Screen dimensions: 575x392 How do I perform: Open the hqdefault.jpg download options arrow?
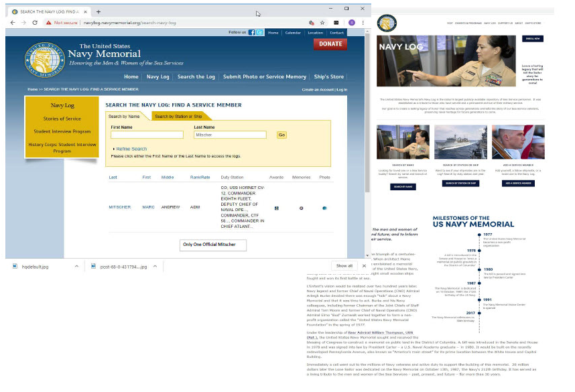coord(76,266)
